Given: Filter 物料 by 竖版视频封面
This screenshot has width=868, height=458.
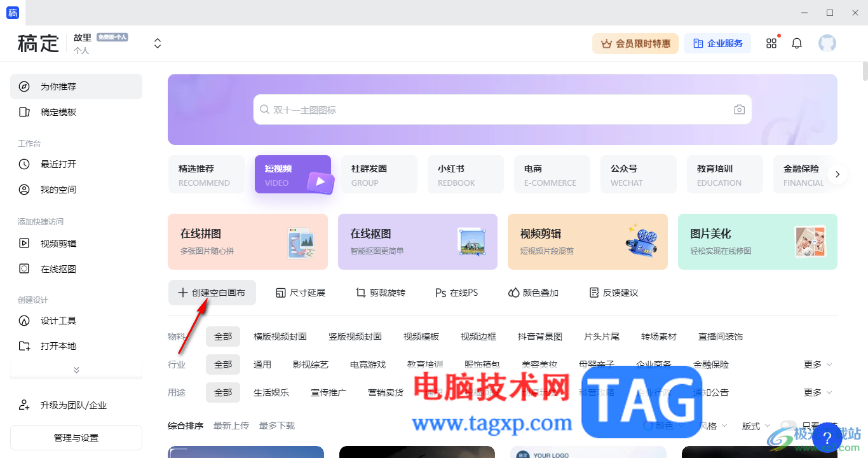Looking at the screenshot, I should pos(355,337).
